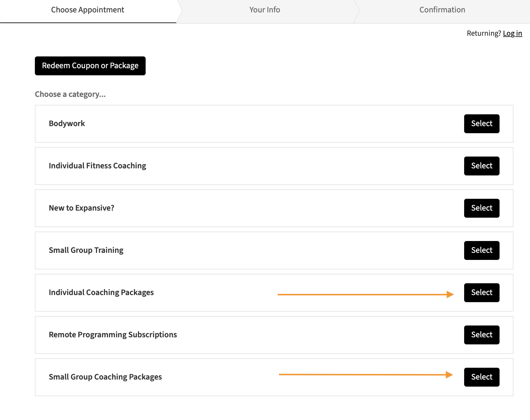Choose Select for New to Expansive?
530x420 pixels.
(x=482, y=208)
